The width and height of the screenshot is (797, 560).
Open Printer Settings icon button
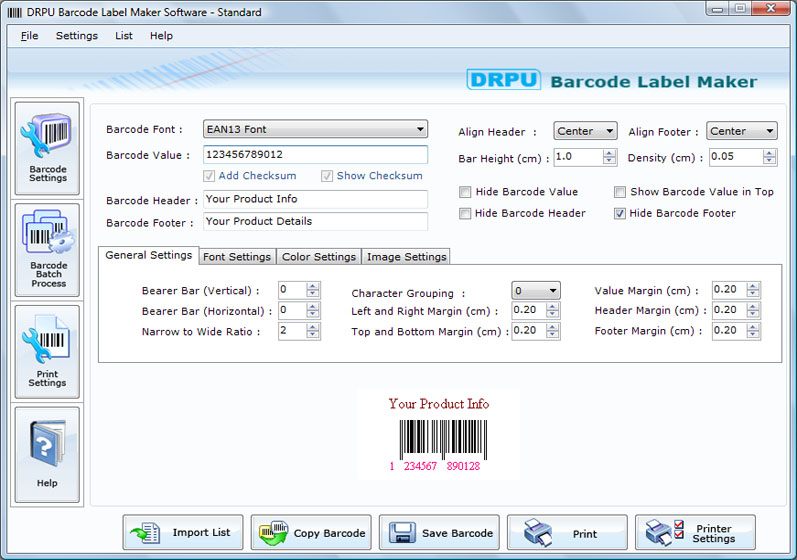(x=695, y=532)
